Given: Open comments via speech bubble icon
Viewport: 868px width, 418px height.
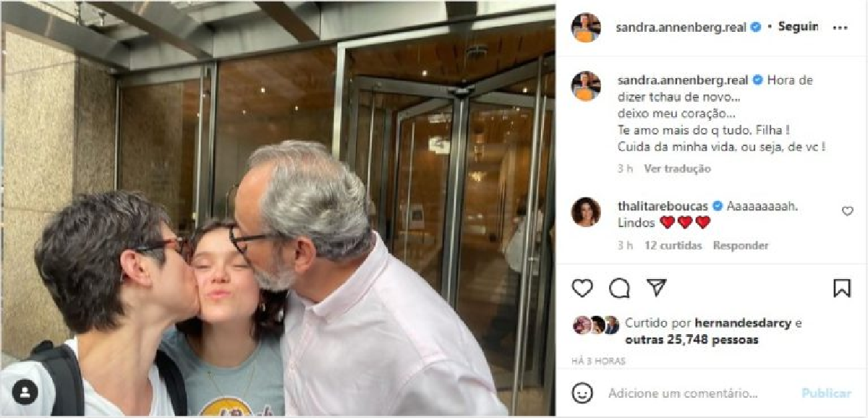Looking at the screenshot, I should (619, 288).
